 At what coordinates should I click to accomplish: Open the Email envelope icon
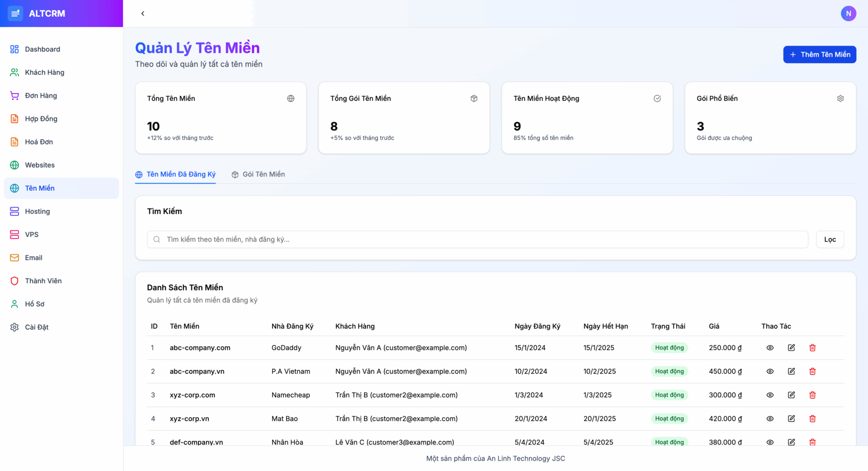coord(14,257)
